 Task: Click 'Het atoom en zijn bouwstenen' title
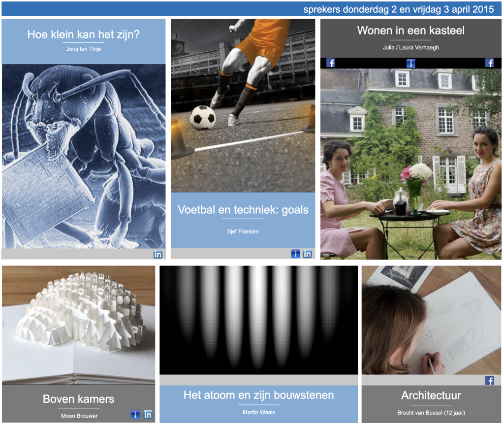click(258, 395)
